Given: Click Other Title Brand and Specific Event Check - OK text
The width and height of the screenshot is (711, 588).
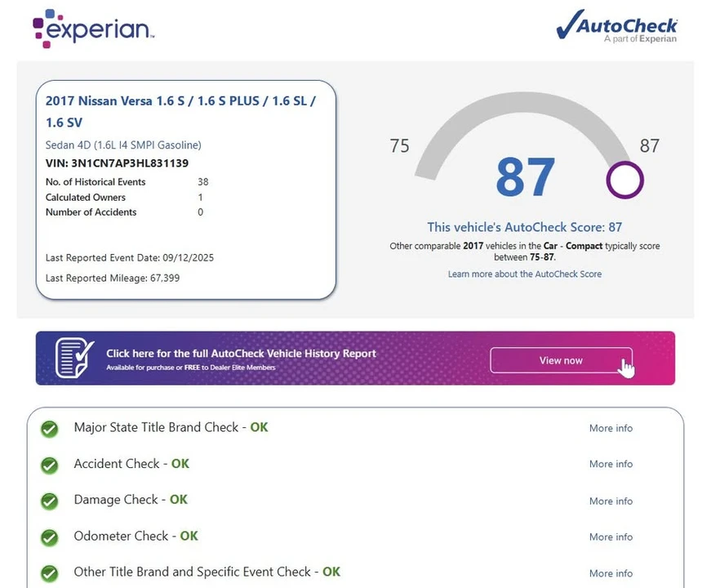Looking at the screenshot, I should pos(207,572).
